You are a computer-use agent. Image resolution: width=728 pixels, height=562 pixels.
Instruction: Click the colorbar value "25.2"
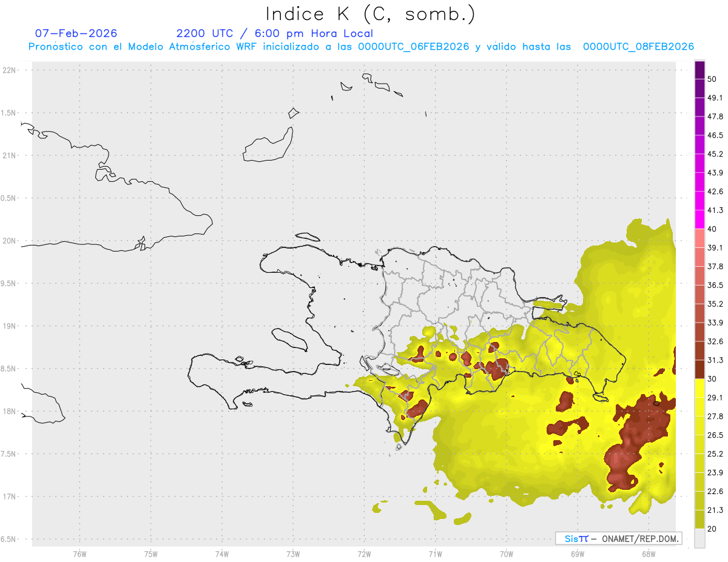(x=715, y=454)
